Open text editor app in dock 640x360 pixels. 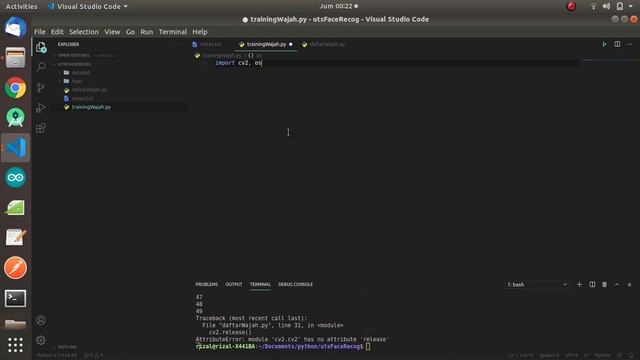click(x=16, y=238)
